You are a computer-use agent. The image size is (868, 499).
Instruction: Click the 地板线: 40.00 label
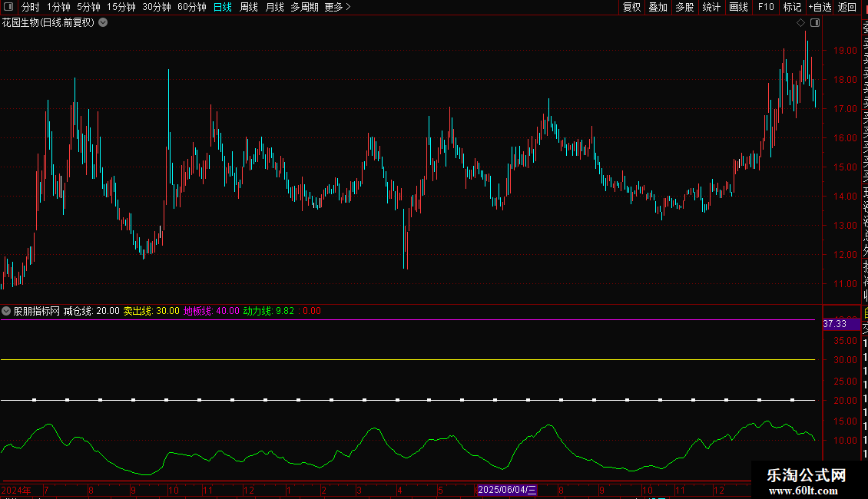[x=211, y=311]
